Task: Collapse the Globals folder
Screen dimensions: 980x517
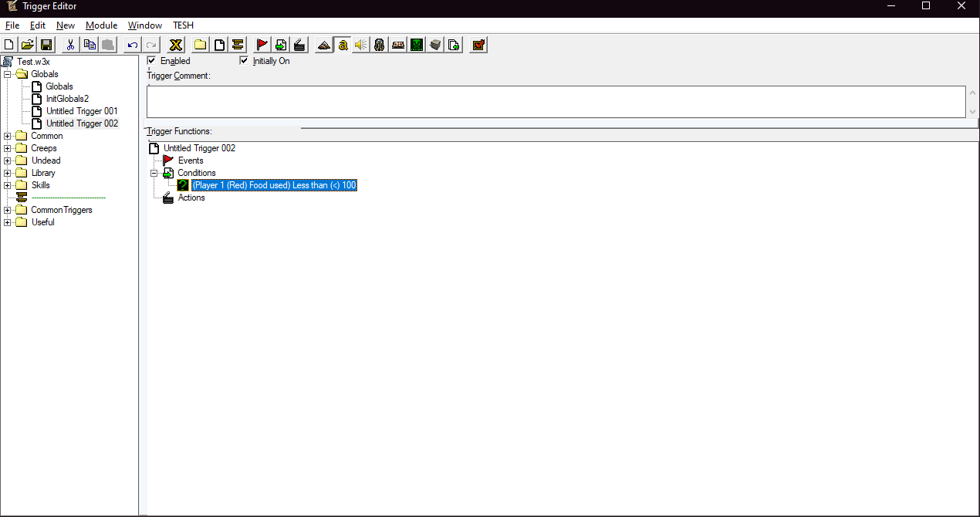Action: tap(8, 74)
